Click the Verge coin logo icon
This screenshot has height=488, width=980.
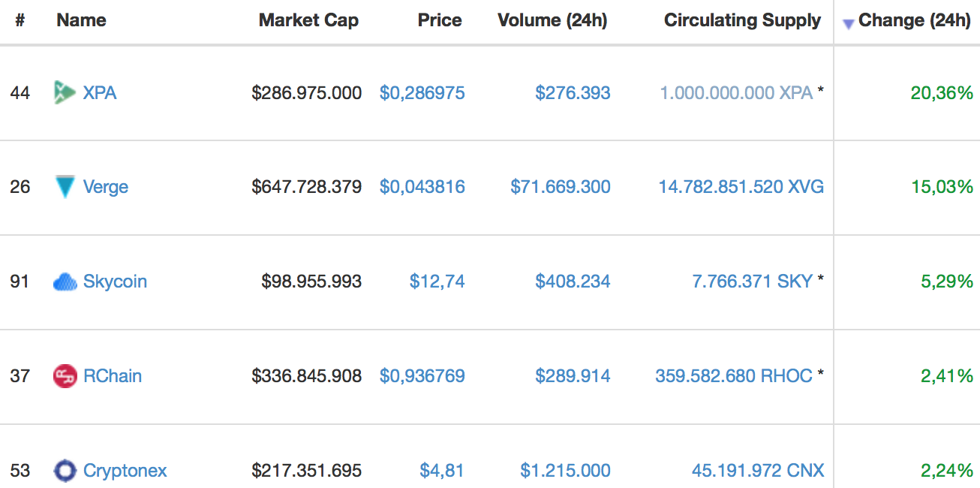click(65, 187)
